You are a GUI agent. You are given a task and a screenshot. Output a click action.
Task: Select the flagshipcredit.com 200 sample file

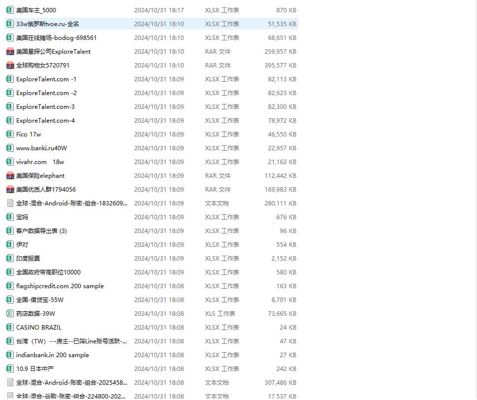point(60,286)
